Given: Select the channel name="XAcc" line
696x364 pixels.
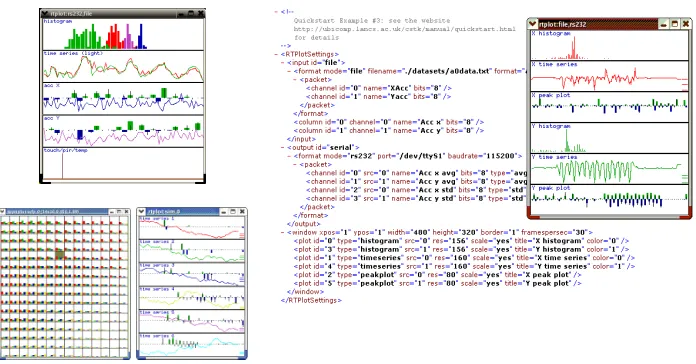Looking at the screenshot, I should coord(379,88).
